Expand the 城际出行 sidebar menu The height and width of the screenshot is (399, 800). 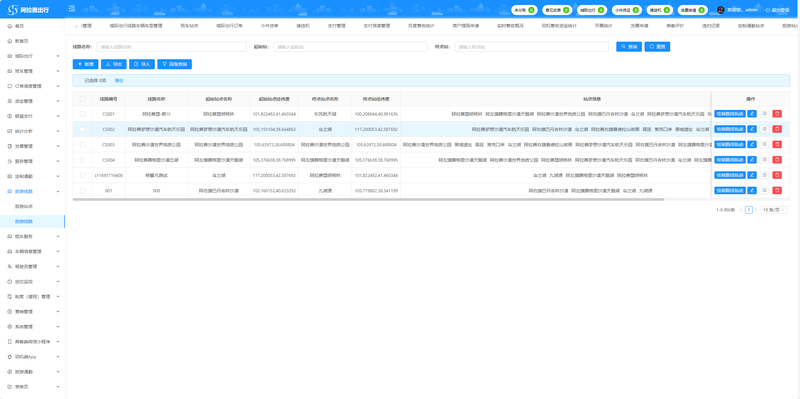(32, 56)
